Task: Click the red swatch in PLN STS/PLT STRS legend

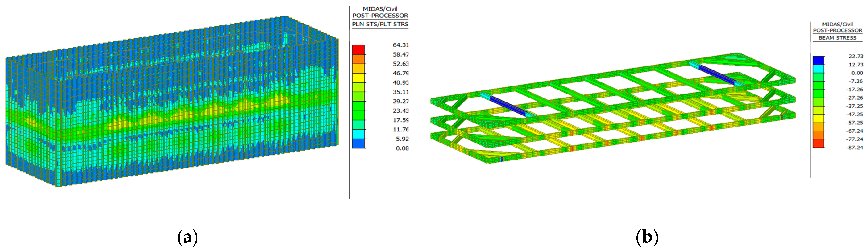Action: click(x=358, y=50)
